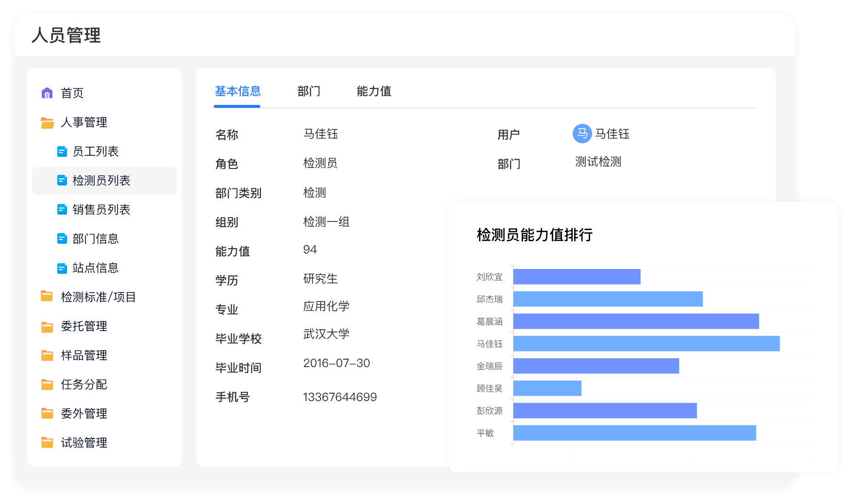Image resolution: width=852 pixels, height=504 pixels.
Task: Open 检测员列表 in the sidebar
Action: [x=101, y=181]
